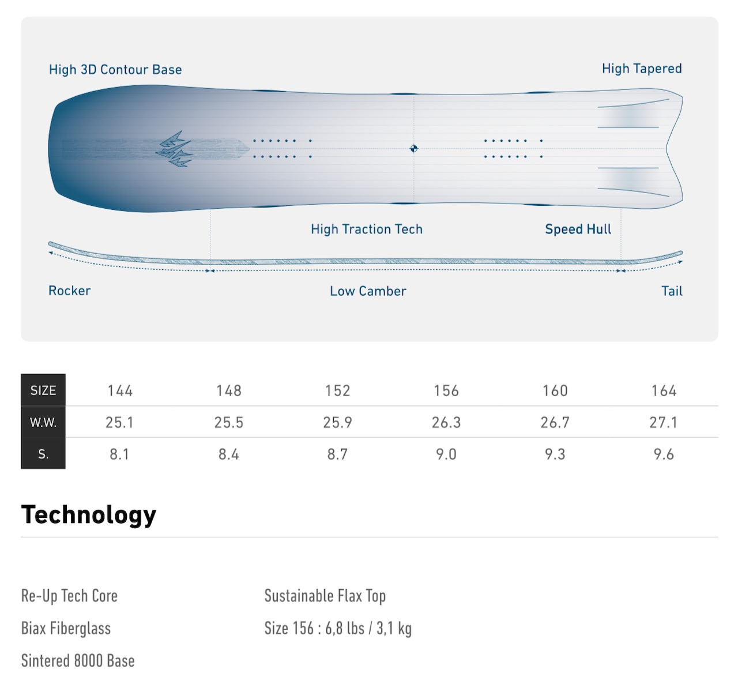Click the Tail profile label
738x700 pixels.
[672, 291]
